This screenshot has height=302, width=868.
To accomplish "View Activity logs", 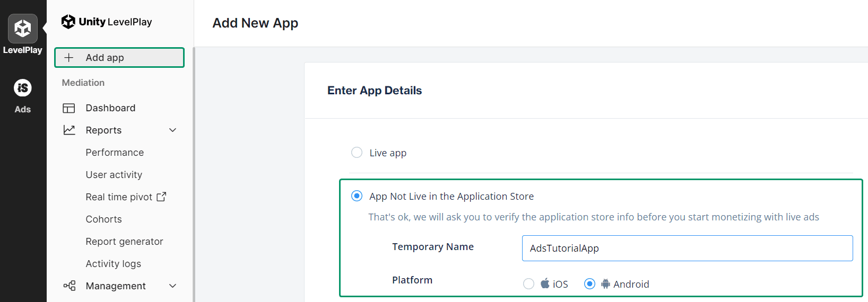I will (114, 264).
